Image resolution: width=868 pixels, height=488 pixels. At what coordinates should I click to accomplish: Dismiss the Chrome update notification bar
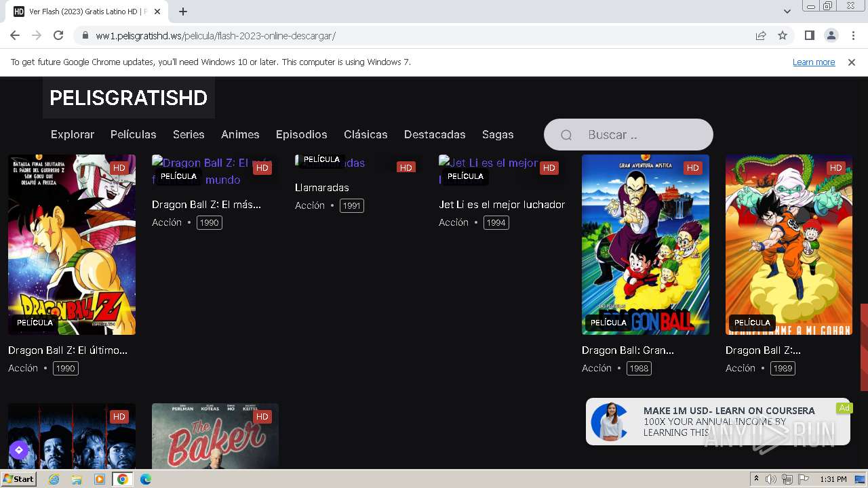852,62
